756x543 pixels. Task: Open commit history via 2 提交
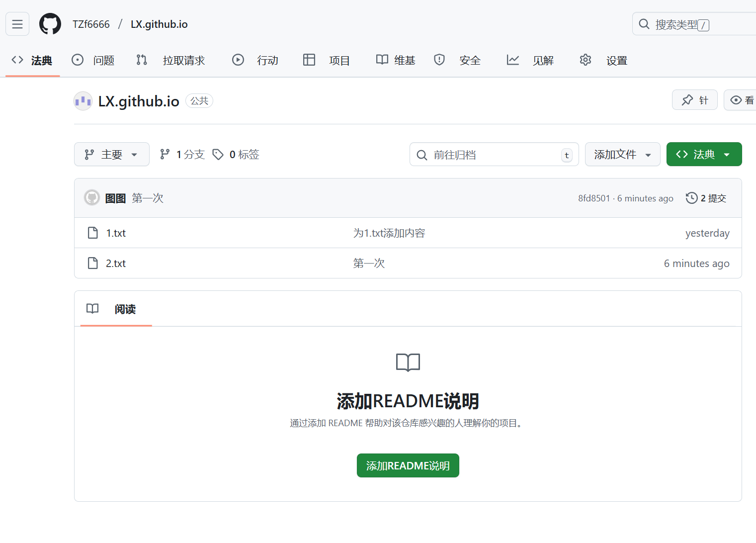pos(706,198)
